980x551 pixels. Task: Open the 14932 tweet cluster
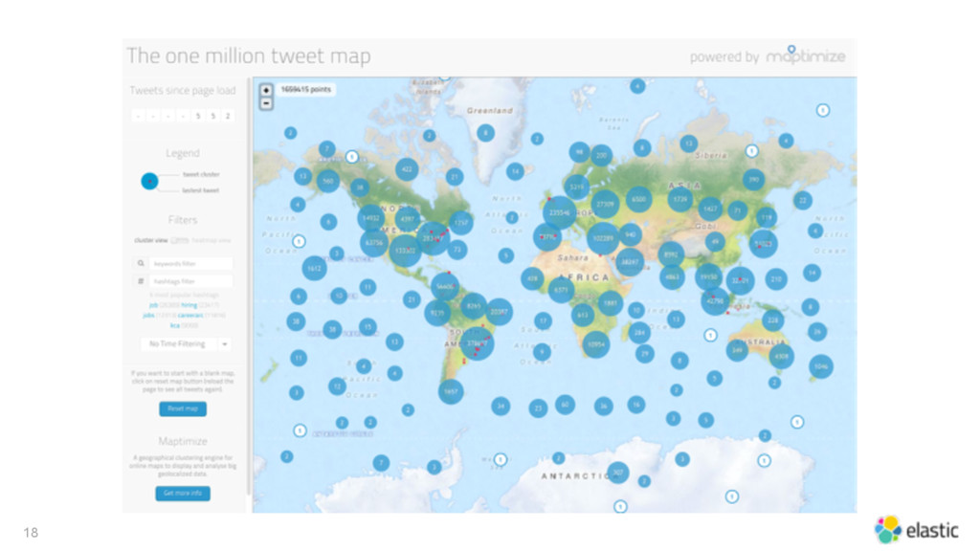[370, 217]
